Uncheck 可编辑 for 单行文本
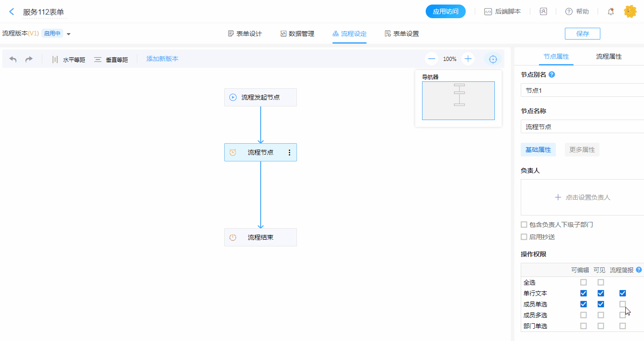The height and width of the screenshot is (341, 644). point(584,293)
